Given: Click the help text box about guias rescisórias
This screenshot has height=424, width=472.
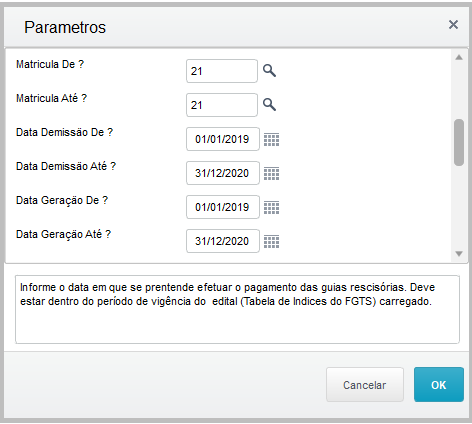Looking at the screenshot, I should tap(237, 309).
